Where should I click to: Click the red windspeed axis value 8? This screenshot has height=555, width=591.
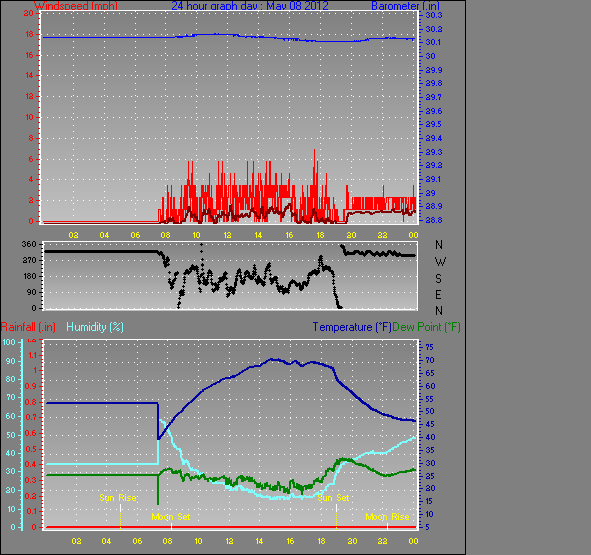[31, 138]
